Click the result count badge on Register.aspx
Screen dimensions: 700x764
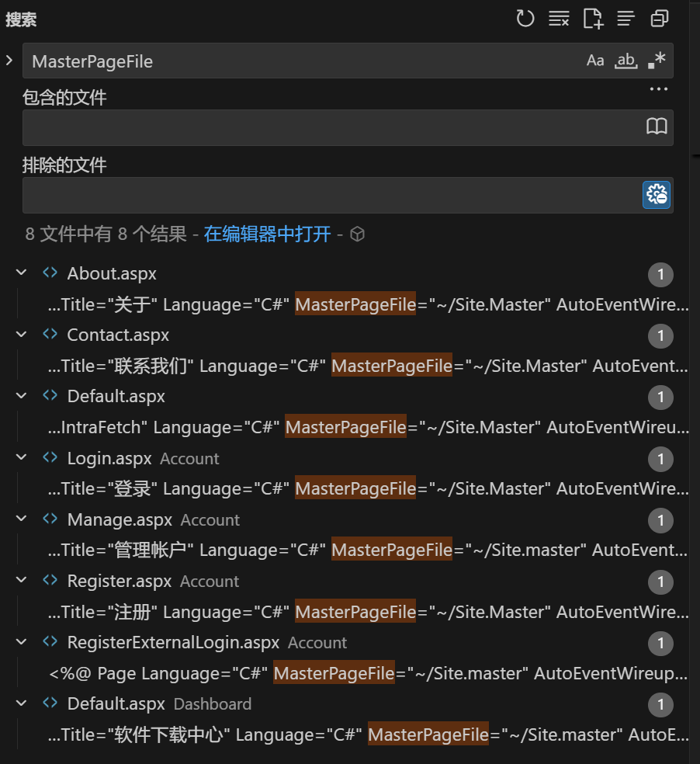[660, 582]
